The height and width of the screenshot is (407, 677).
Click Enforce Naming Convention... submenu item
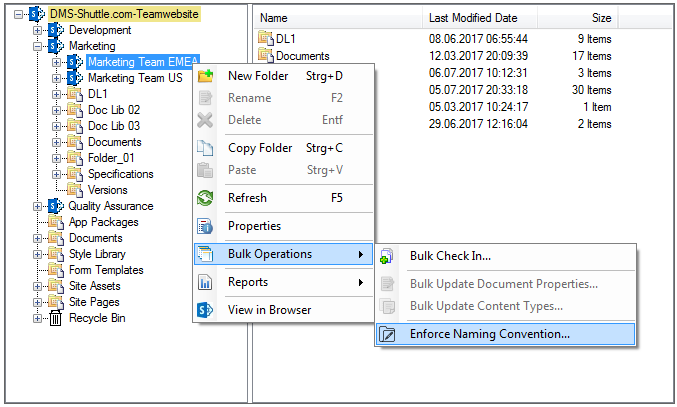[x=506, y=334]
